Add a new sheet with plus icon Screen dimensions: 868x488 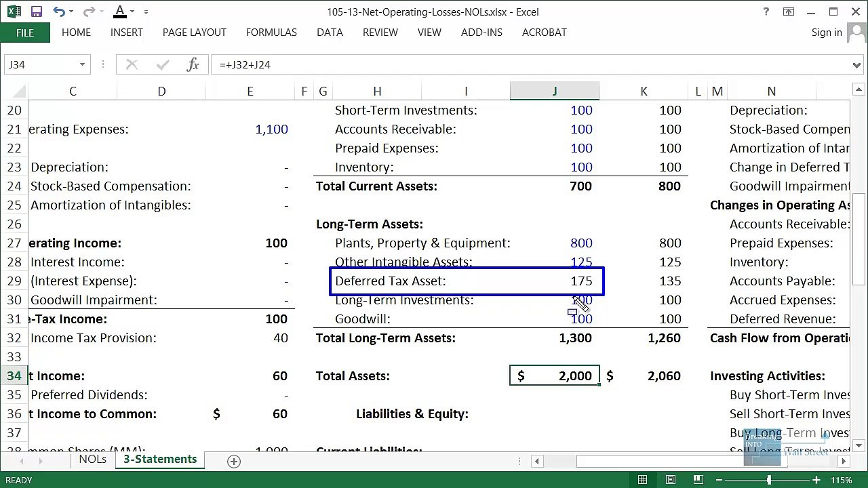tap(234, 461)
